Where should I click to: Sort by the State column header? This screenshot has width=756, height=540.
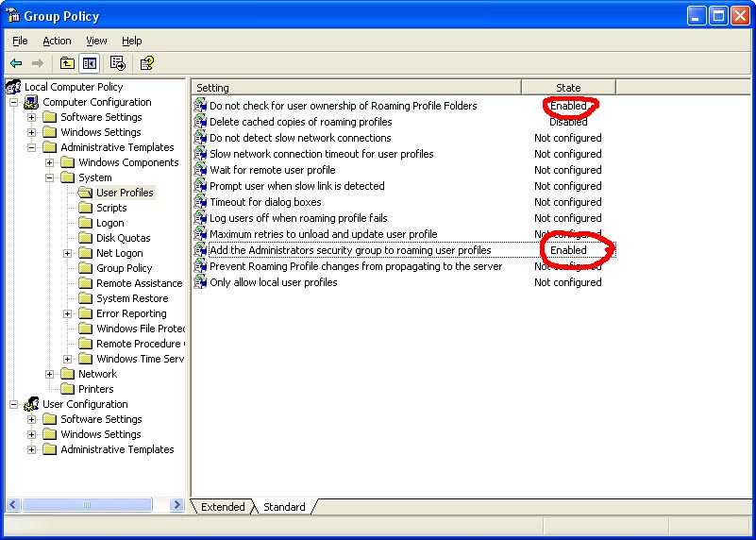tap(568, 87)
